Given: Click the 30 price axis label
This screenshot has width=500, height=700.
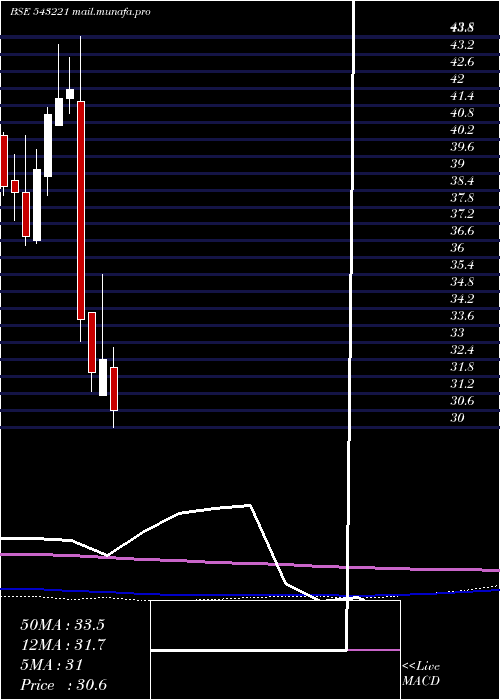Looking at the screenshot, I should 458,418.
